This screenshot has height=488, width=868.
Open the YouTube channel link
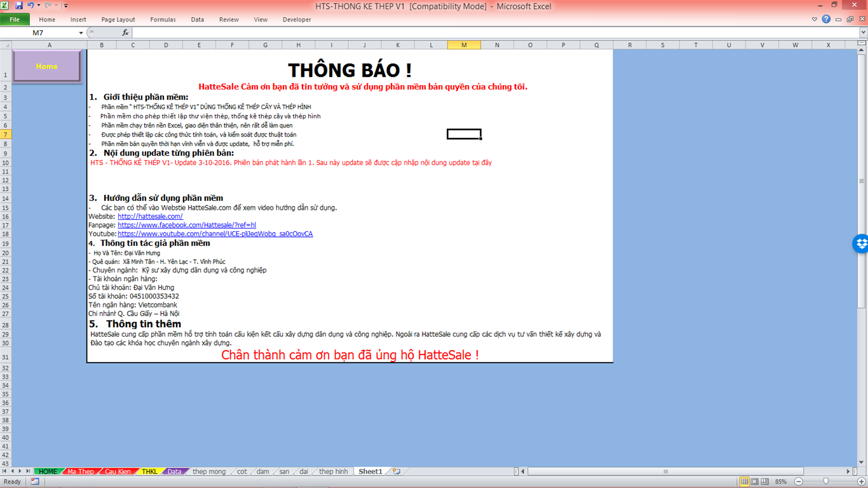(x=215, y=234)
